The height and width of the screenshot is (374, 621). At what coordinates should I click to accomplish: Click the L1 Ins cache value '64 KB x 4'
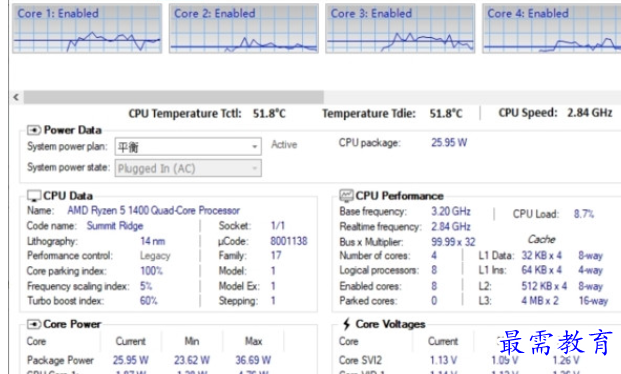(x=541, y=270)
